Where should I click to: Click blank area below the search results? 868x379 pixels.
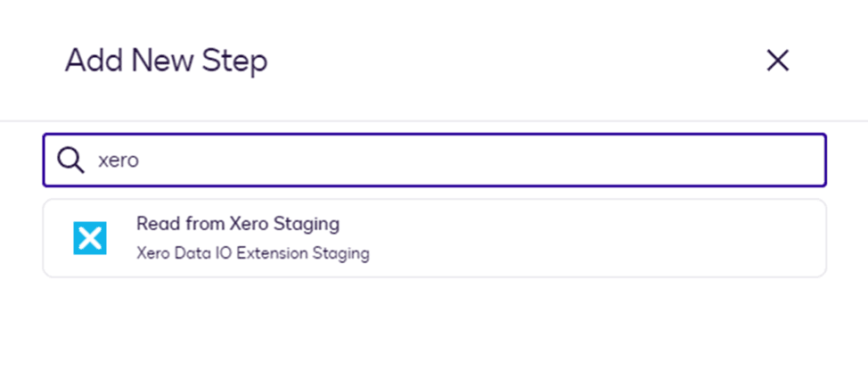click(434, 330)
